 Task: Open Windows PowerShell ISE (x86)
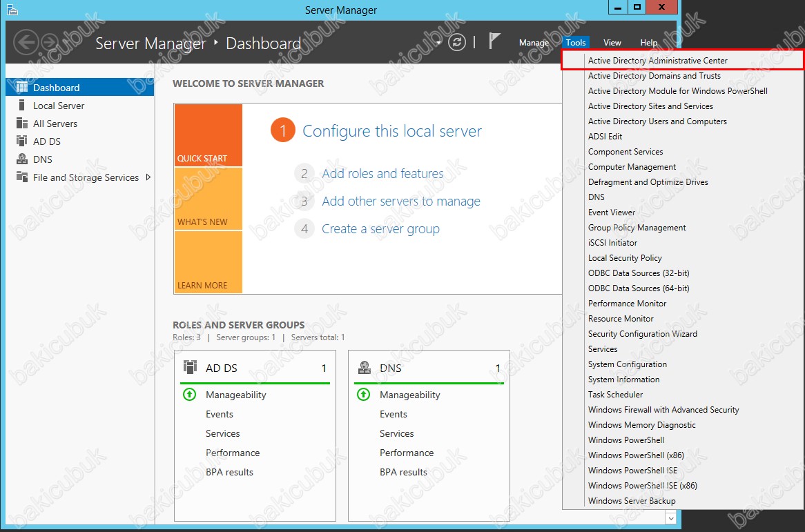[683, 485]
